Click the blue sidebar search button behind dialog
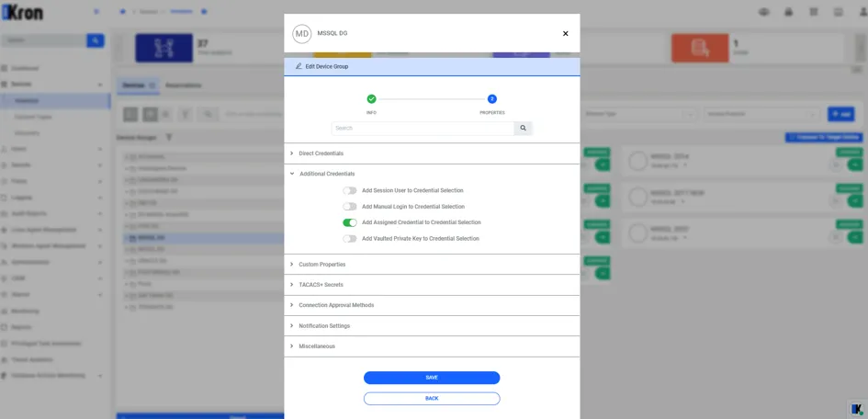 point(96,40)
